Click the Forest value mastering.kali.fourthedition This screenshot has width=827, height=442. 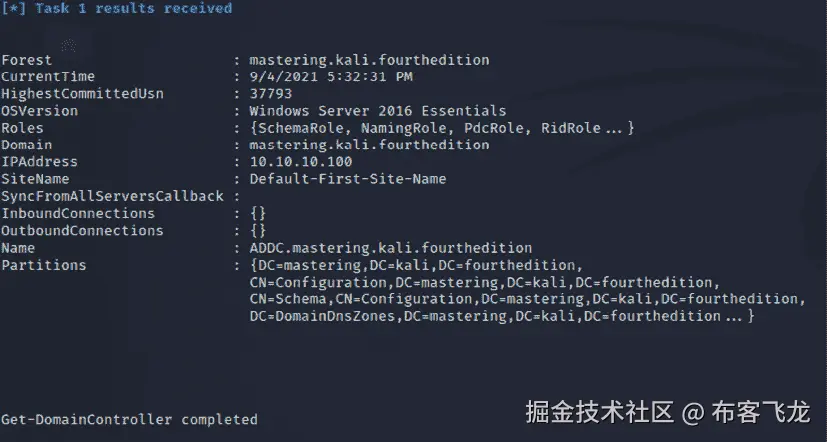coord(369,60)
